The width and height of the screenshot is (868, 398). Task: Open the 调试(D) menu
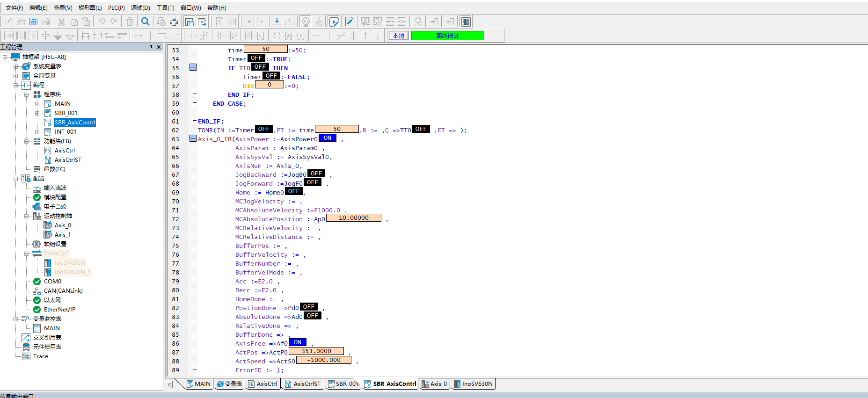click(x=140, y=8)
